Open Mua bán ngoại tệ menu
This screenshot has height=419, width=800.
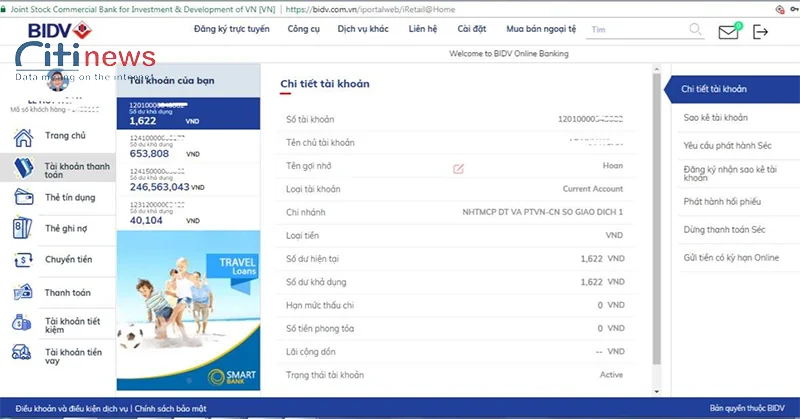tap(541, 29)
